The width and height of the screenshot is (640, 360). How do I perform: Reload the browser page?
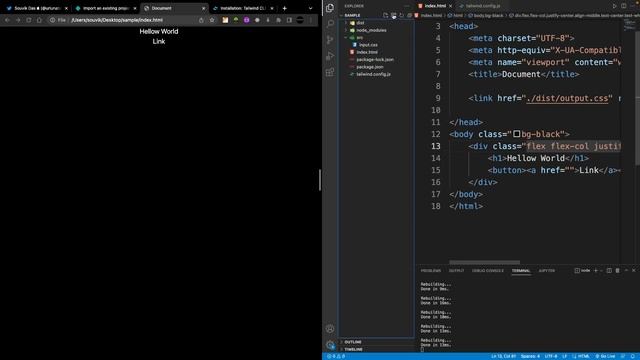coord(29,20)
